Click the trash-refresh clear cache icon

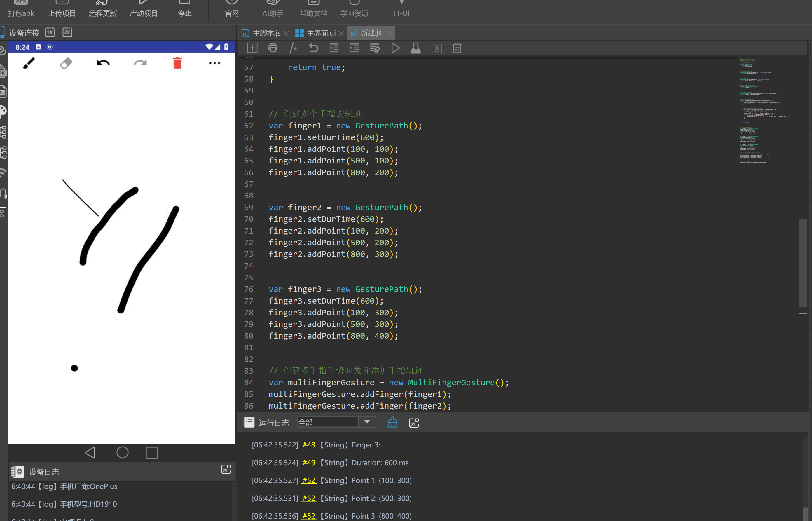click(457, 48)
